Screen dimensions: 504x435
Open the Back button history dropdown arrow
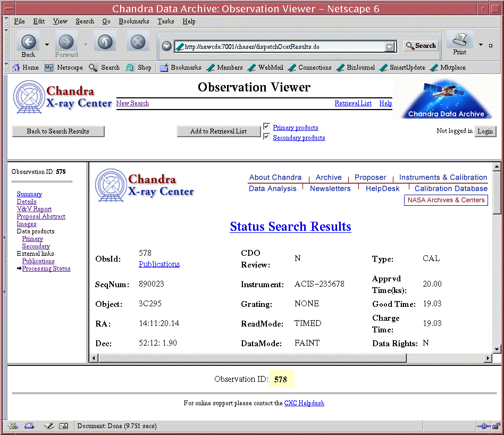pyautogui.click(x=47, y=45)
